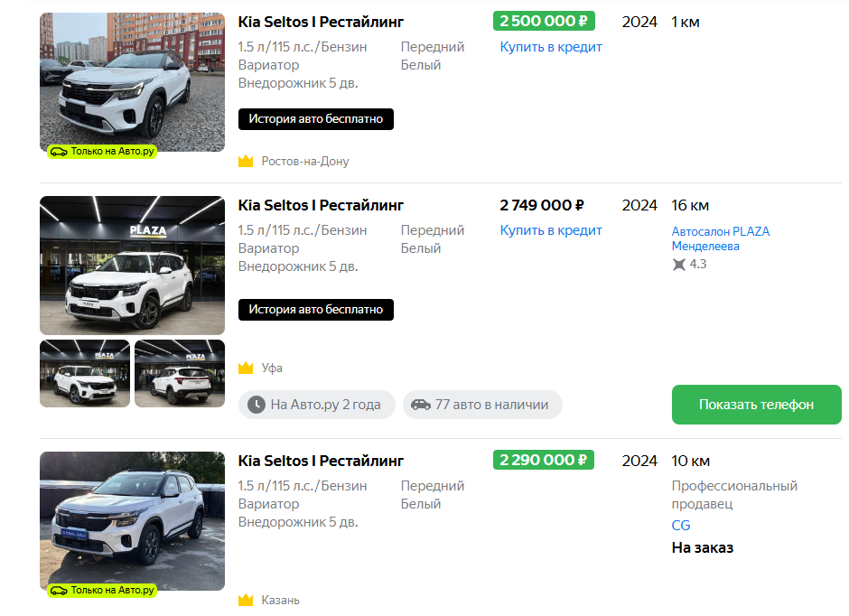This screenshot has height=616, width=849.
Task: Click crown icon beside Казань
Action: pos(246,600)
